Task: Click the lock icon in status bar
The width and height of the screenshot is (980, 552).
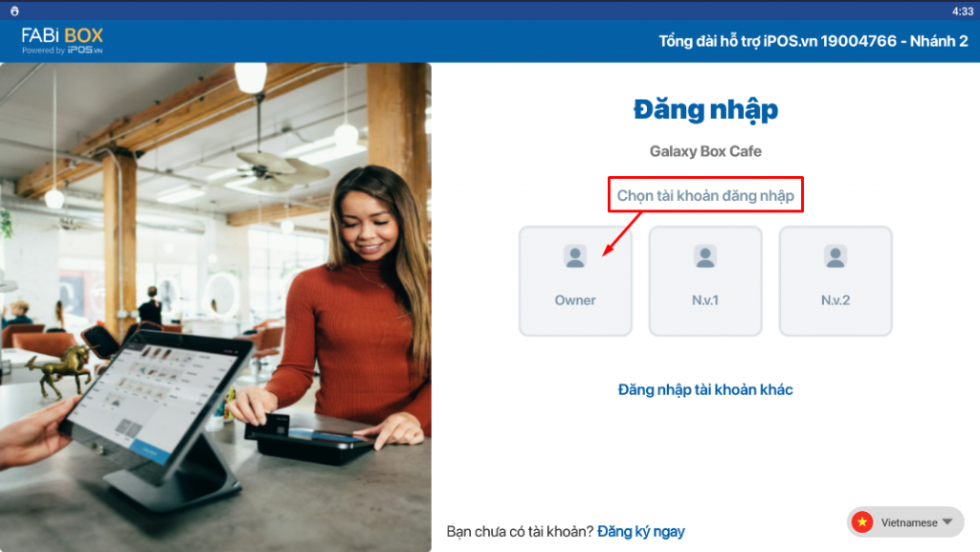Action: [14, 11]
